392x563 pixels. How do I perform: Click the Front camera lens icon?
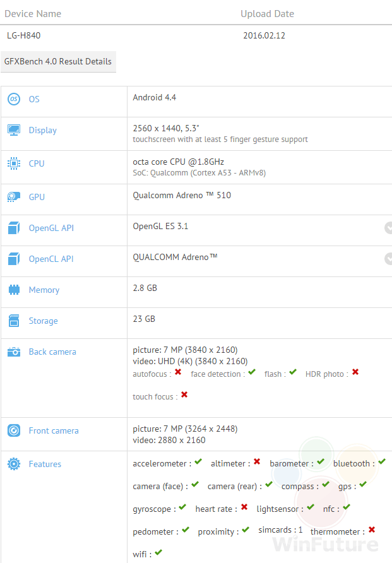point(14,430)
